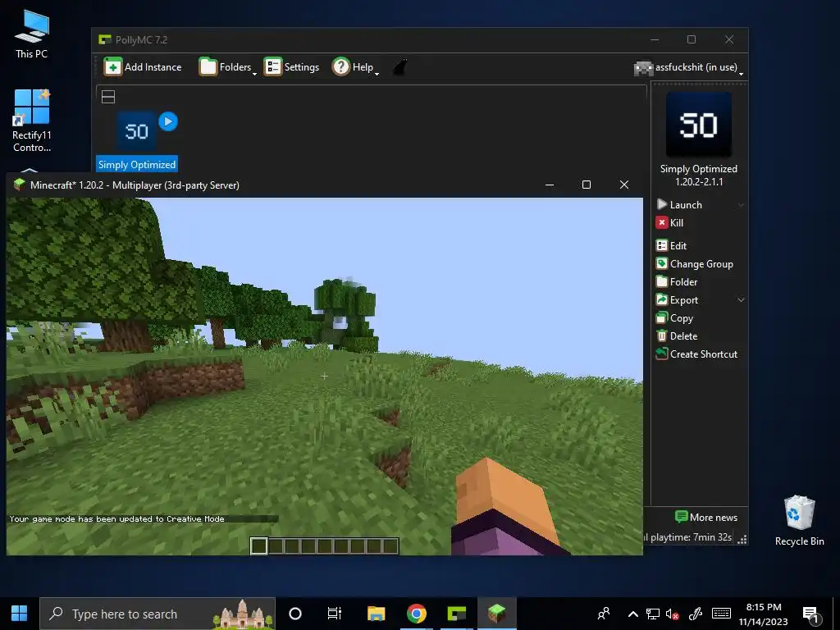Open the Folders dropdown in PollyMC toolbar

tap(228, 67)
